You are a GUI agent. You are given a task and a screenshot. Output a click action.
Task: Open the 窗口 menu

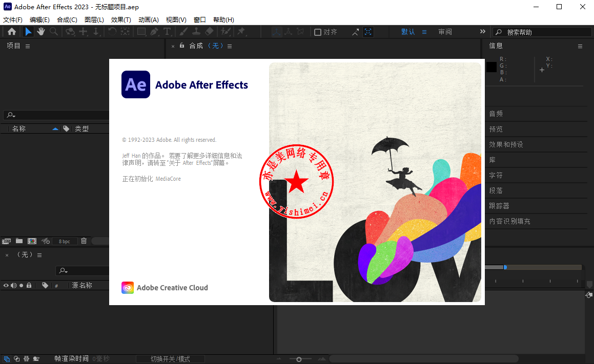click(x=200, y=19)
